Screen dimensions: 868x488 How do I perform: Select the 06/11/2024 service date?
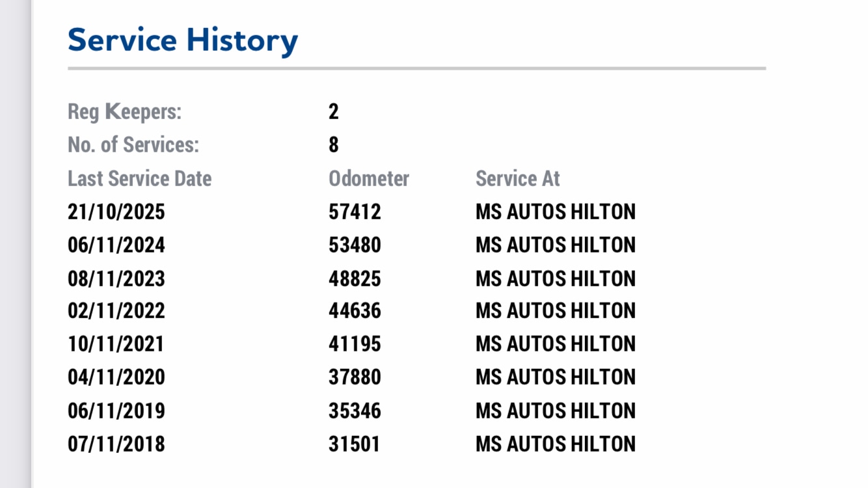pos(116,245)
